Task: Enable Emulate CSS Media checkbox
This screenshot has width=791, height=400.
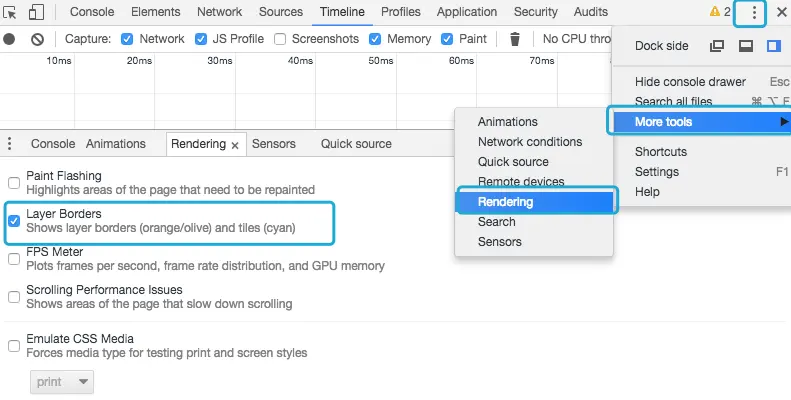Action: coord(14,346)
